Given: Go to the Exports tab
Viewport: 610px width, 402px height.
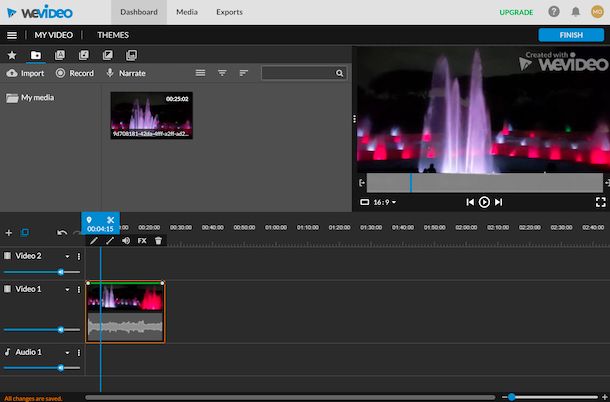Looking at the screenshot, I should [x=229, y=12].
